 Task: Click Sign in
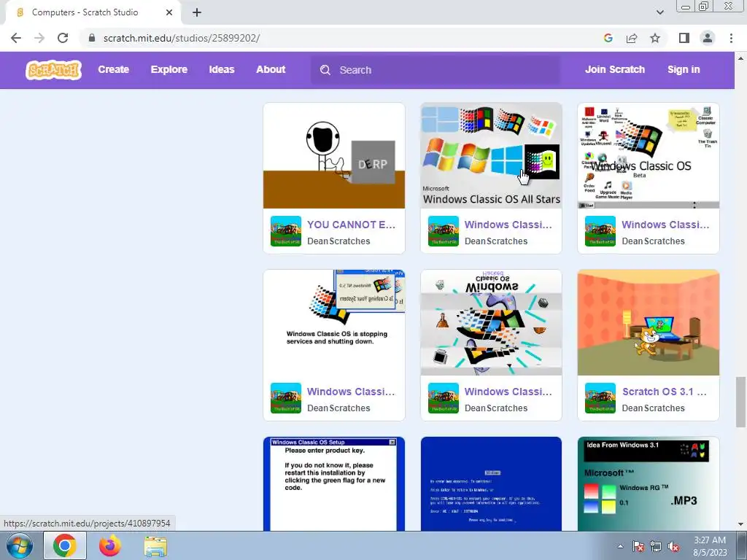(x=684, y=69)
